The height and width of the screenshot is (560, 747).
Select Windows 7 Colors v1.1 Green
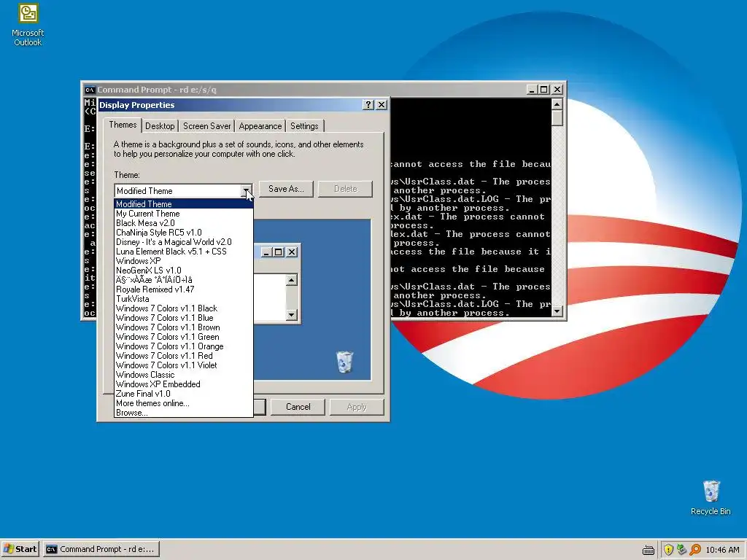click(183, 337)
